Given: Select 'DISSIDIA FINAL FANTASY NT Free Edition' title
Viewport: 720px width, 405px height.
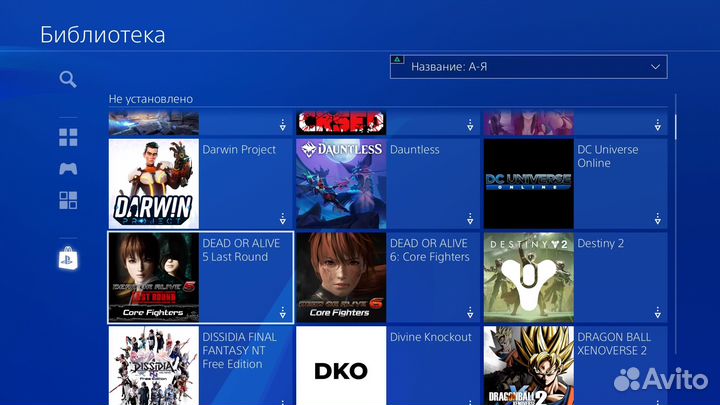Looking at the screenshot, I should tap(240, 350).
